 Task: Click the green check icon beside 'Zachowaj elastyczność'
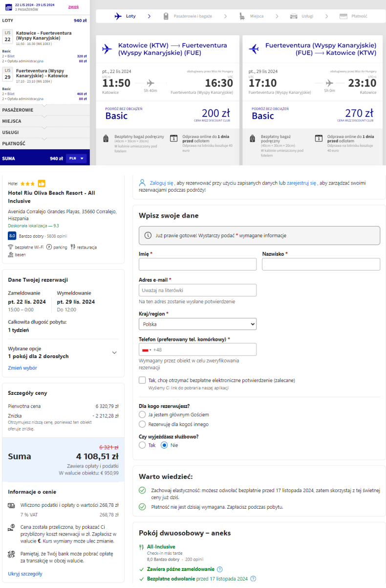point(142,490)
